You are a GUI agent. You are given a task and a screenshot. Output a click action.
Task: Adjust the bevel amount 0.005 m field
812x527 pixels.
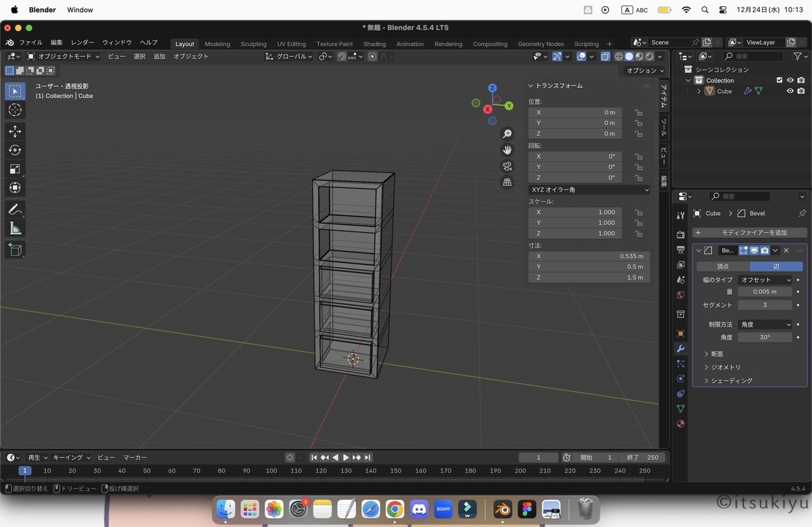[765, 292]
